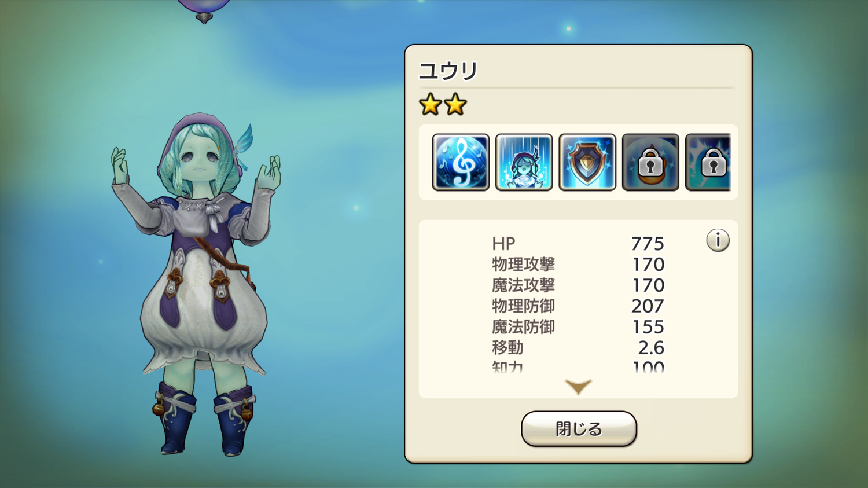Click the HP stat row
The height and width of the screenshot is (488, 868).
pyautogui.click(x=578, y=244)
